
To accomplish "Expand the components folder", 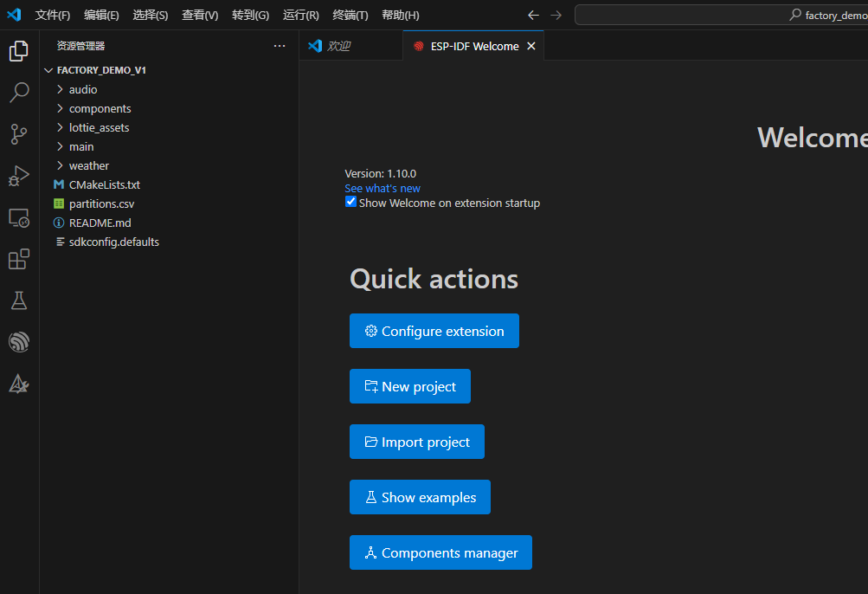I will point(100,108).
